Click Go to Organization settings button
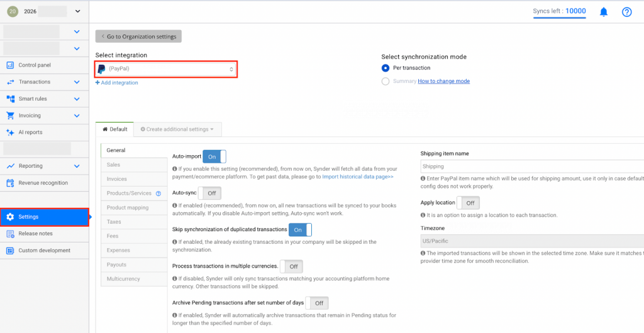The height and width of the screenshot is (333, 644). pos(138,36)
